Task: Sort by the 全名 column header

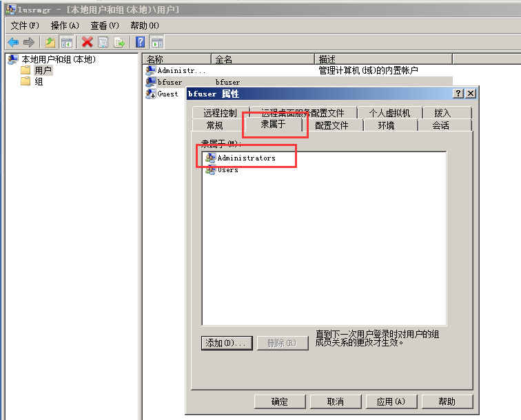Action: (x=263, y=59)
